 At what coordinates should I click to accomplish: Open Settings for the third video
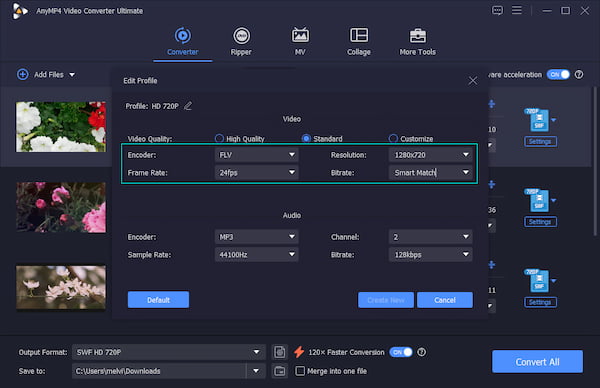tap(540, 302)
